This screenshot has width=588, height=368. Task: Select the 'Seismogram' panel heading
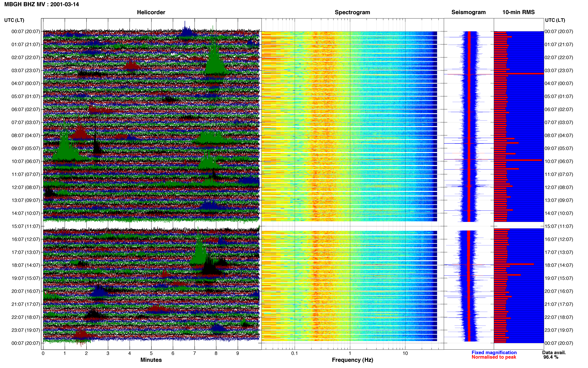[468, 12]
